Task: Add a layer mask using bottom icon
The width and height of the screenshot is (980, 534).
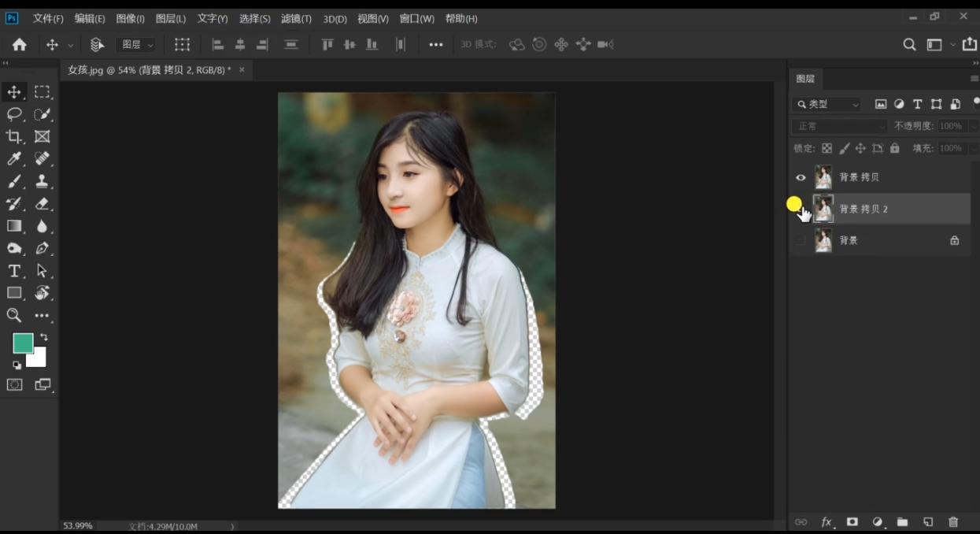Action: (x=852, y=521)
